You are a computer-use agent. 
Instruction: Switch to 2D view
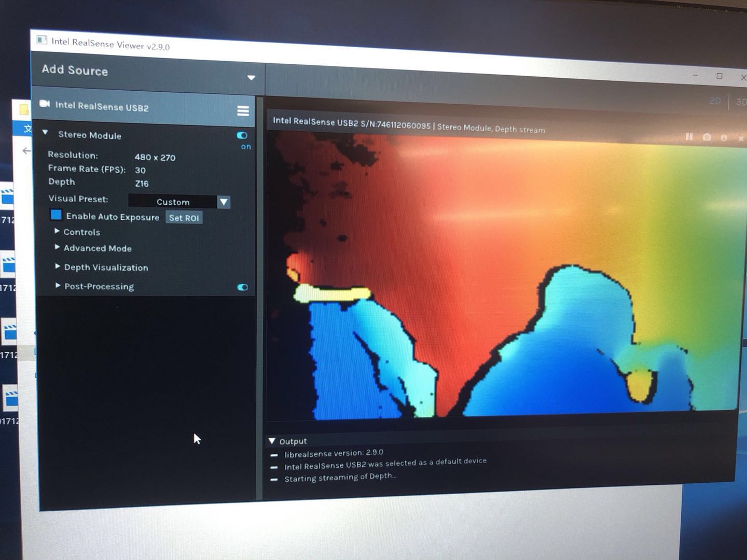[715, 101]
